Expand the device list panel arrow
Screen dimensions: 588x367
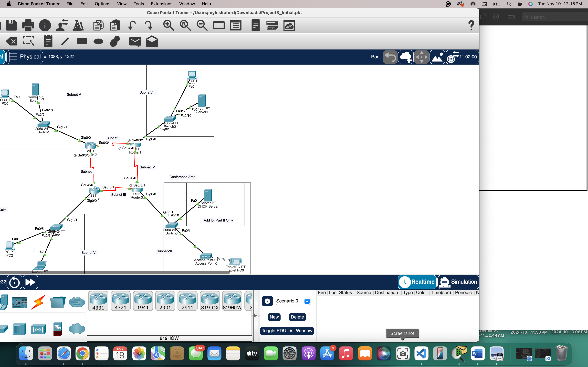(256, 315)
